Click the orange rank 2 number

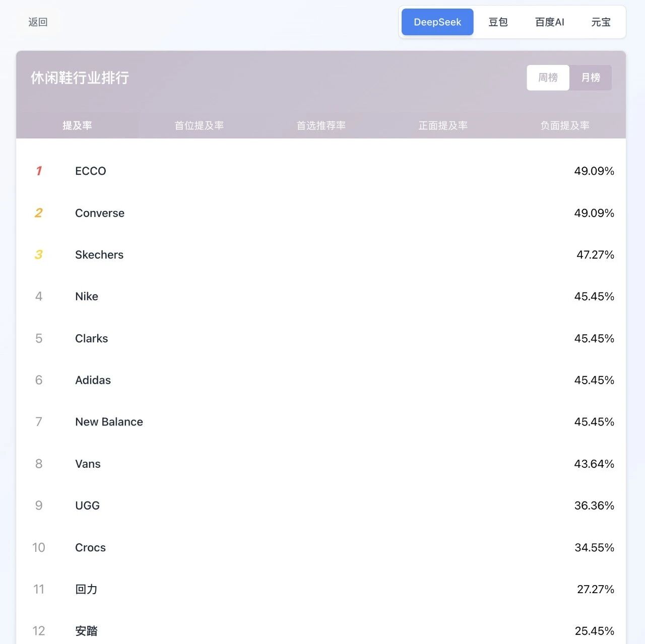click(x=39, y=213)
